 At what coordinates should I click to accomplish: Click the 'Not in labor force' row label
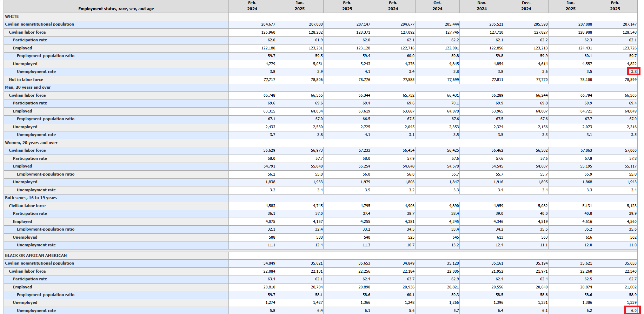(x=26, y=80)
